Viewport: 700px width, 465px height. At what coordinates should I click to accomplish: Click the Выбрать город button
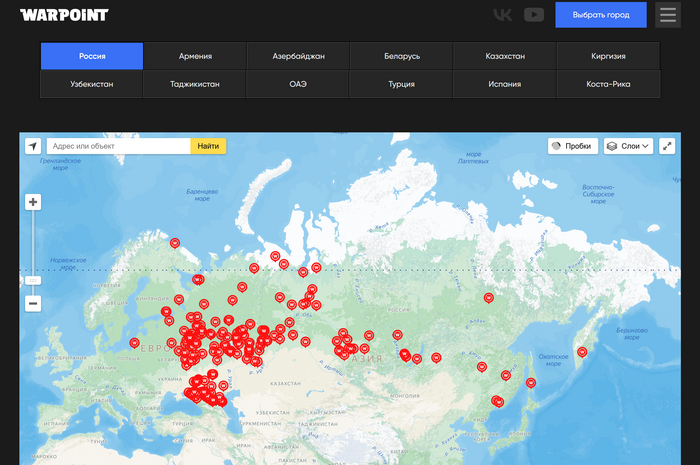tap(601, 16)
